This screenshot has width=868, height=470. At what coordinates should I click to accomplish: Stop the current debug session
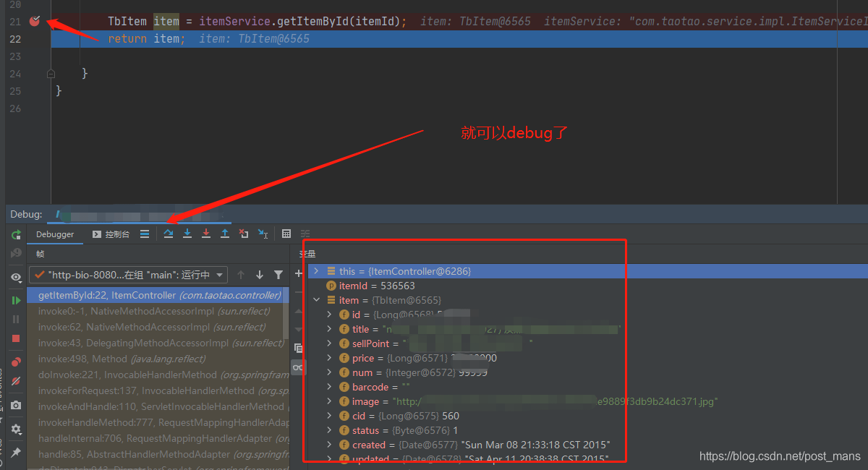(x=16, y=338)
